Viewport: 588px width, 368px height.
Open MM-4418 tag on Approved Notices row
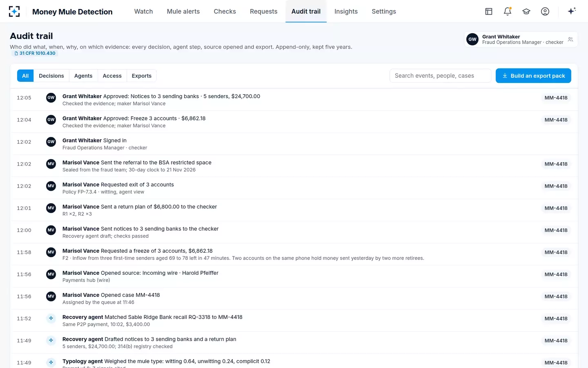[556, 98]
